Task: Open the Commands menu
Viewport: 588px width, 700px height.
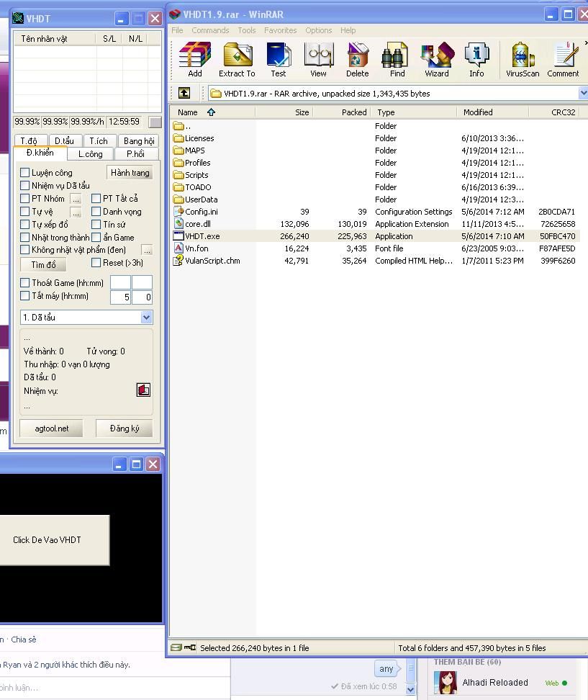Action: [210, 30]
